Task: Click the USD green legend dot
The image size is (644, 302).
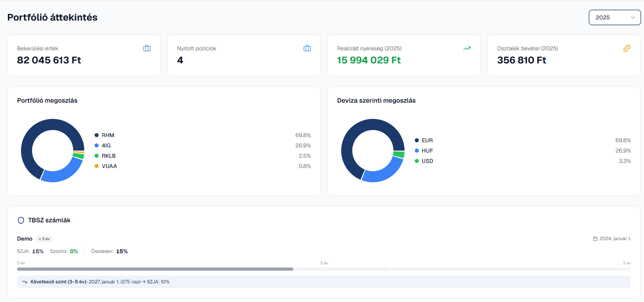Action: pyautogui.click(x=417, y=161)
